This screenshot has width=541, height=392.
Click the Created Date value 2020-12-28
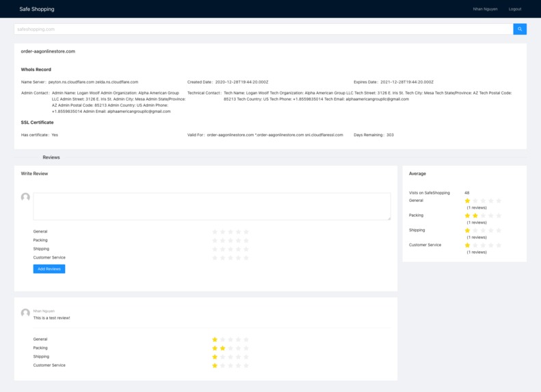coord(241,82)
